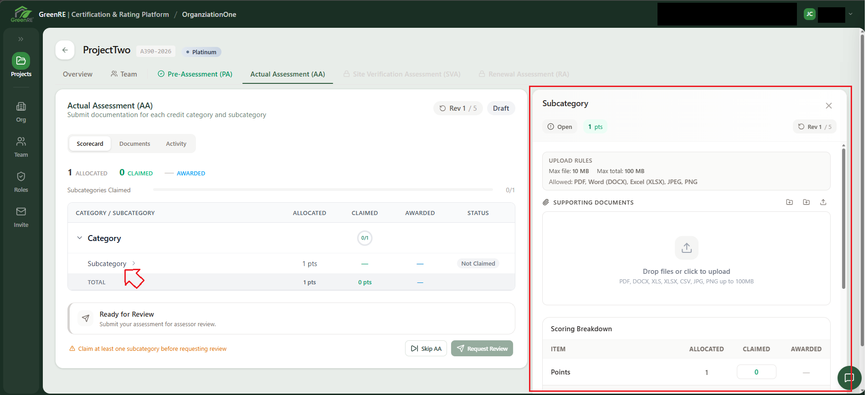Open Invite in the sidebar
The image size is (868, 395).
pos(21,217)
